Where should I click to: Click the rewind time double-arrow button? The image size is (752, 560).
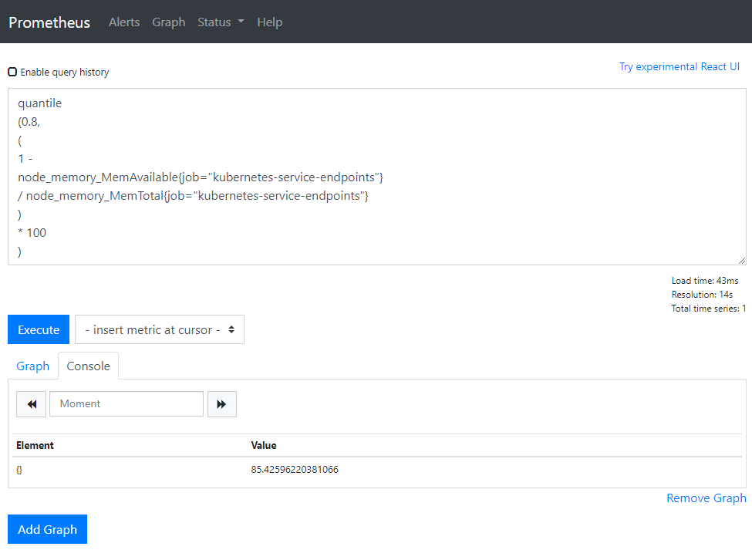31,404
